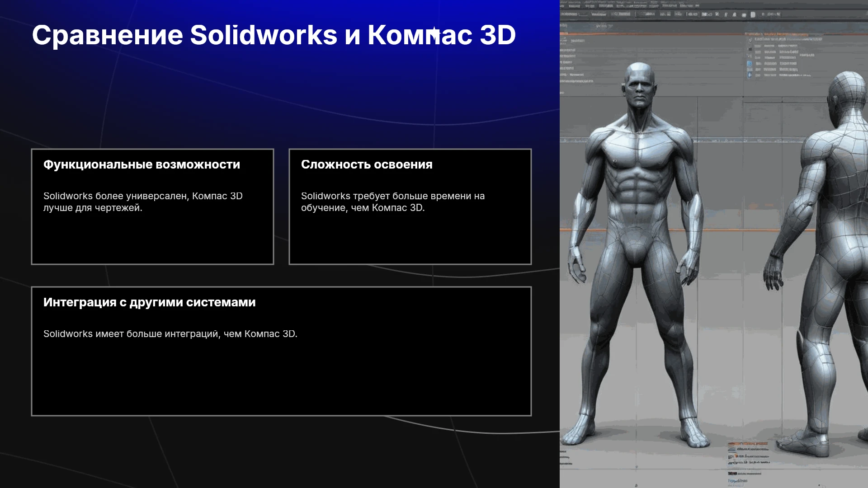Click the front figure's abdomen
Screen dimensions: 868x488
click(x=637, y=190)
